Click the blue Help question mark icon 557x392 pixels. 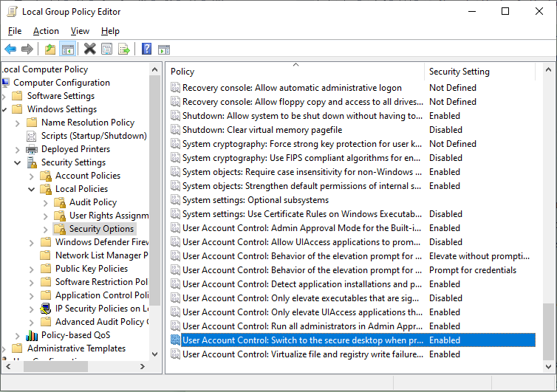point(146,49)
